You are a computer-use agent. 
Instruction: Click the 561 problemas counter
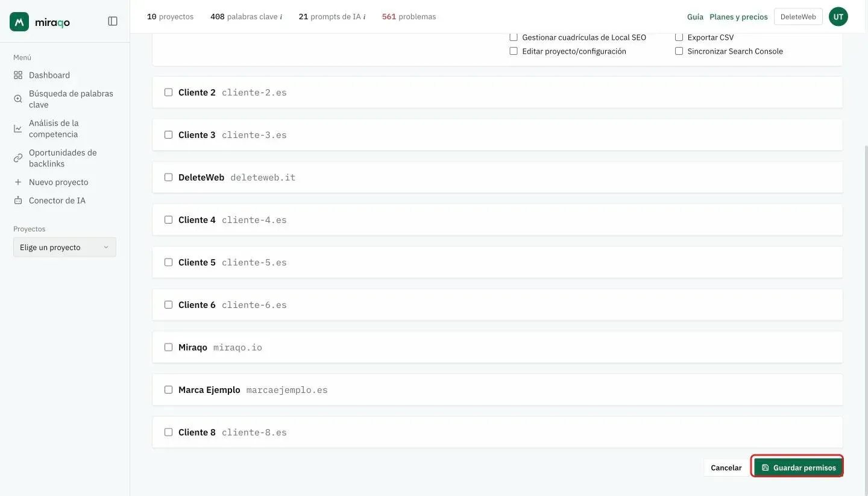click(x=409, y=17)
